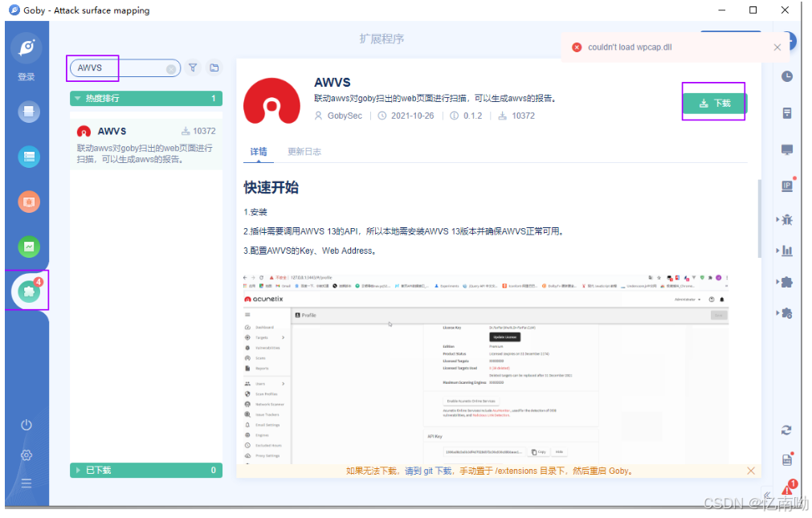Switch to the 更新日志 tab
The image size is (812, 518).
304,152
